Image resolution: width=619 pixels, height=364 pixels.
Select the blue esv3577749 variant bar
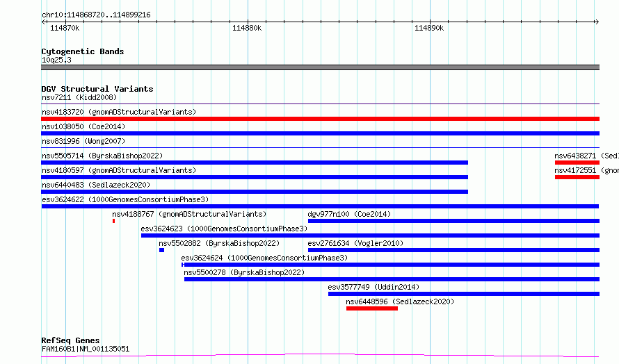464,294
